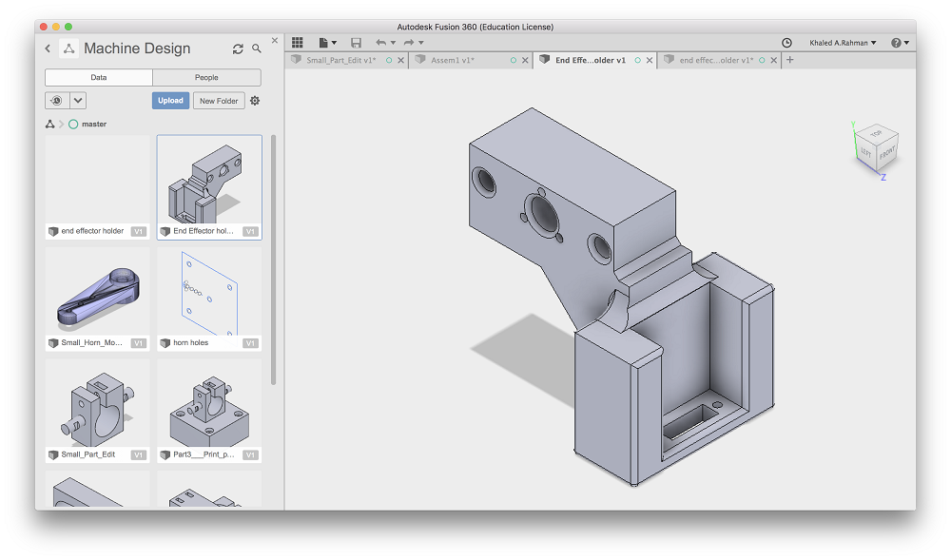951x560 pixels.
Task: Click LEFT face of view cube
Action: [866, 153]
